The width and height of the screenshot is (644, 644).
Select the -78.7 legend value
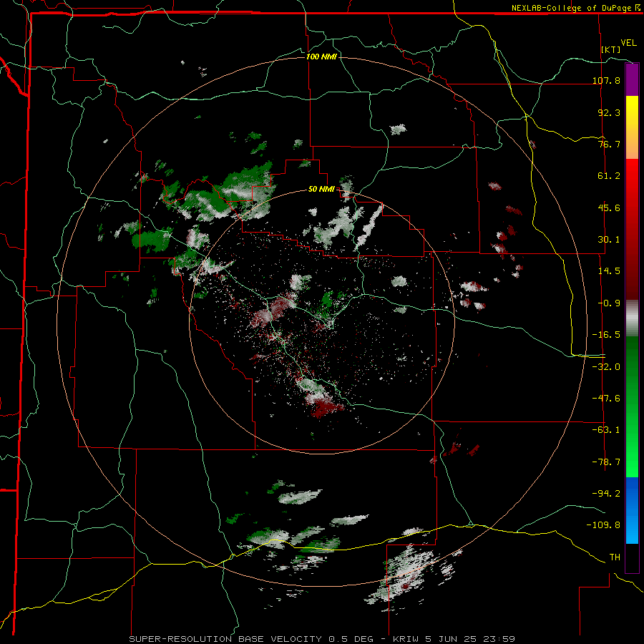606,462
